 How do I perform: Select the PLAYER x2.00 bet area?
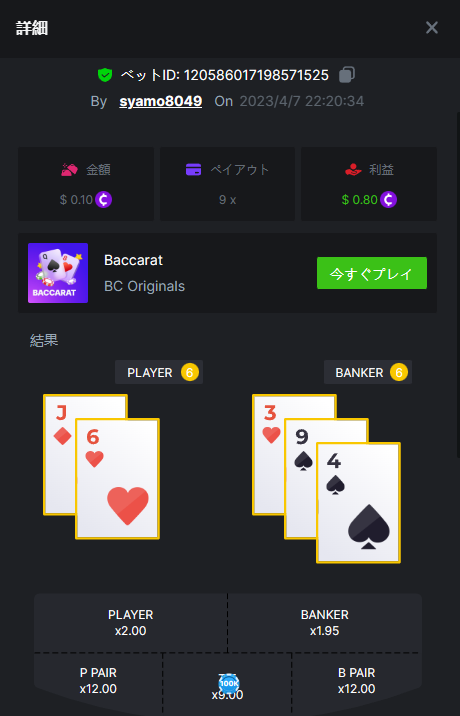tap(131, 623)
